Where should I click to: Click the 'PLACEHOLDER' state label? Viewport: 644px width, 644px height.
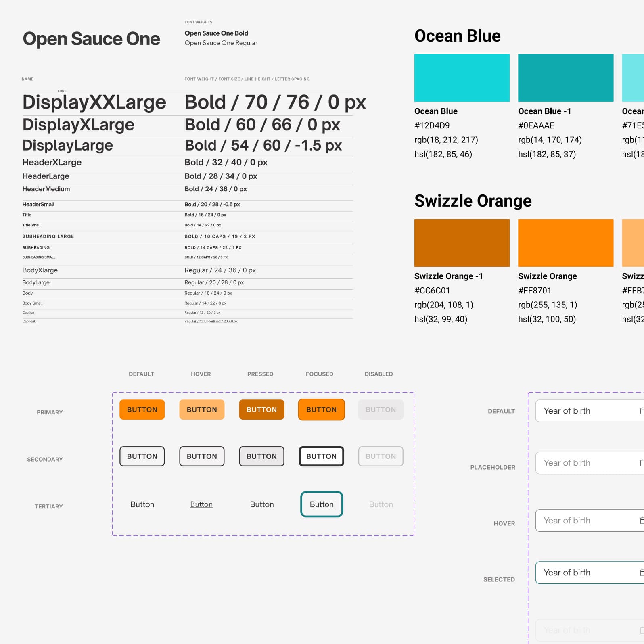pyautogui.click(x=493, y=467)
